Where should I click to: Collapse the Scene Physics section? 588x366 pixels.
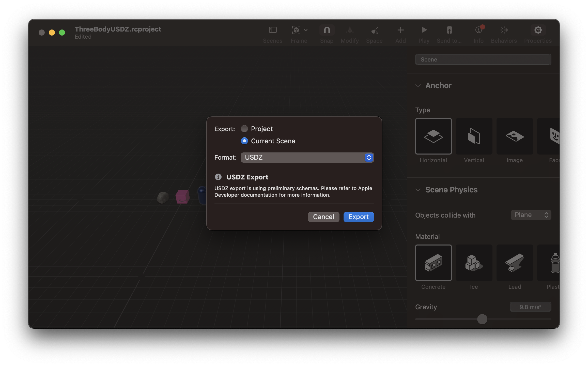coord(418,190)
